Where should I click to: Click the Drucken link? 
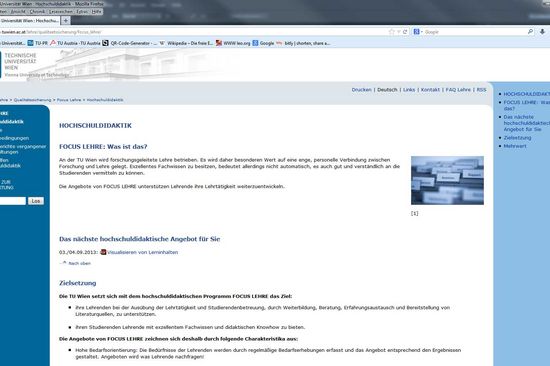coord(361,90)
